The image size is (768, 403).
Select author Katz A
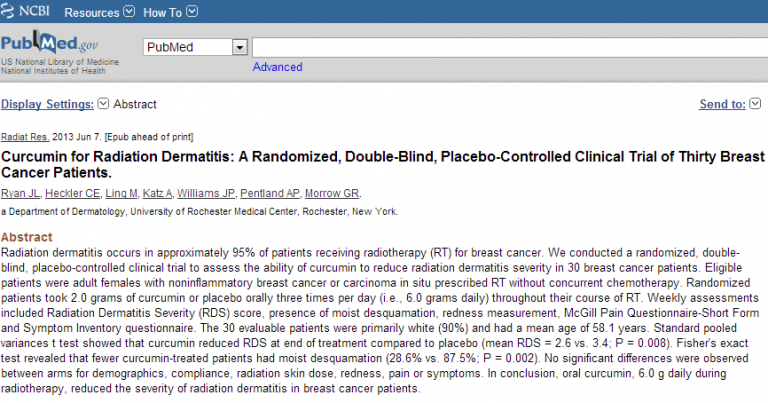157,193
